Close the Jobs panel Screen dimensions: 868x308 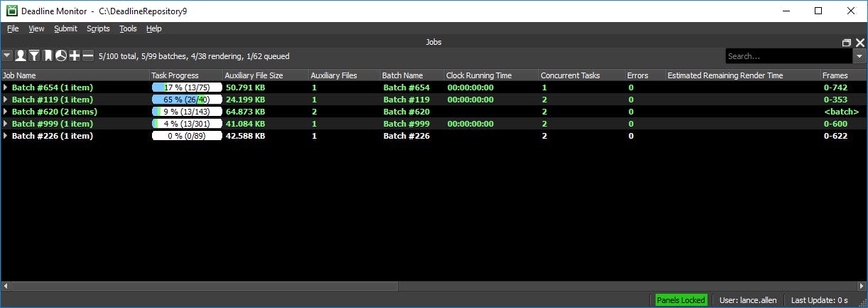point(860,43)
